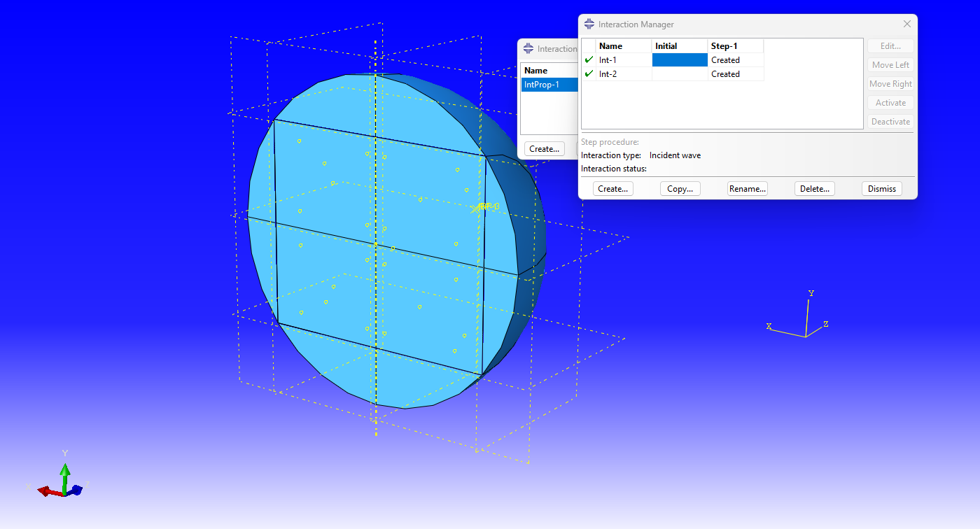Screen dimensions: 980x529
Task: Click the Copy... button
Action: click(x=680, y=189)
